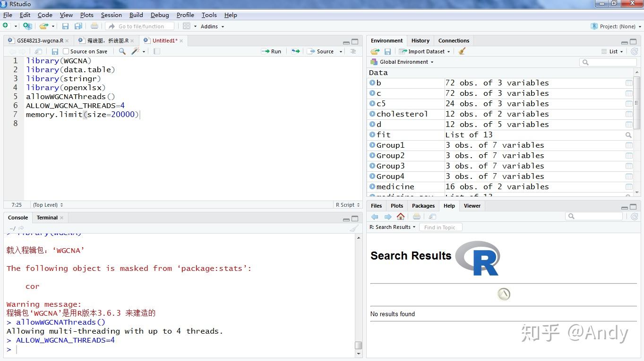
Task: Open the Session menu
Action: tap(111, 15)
